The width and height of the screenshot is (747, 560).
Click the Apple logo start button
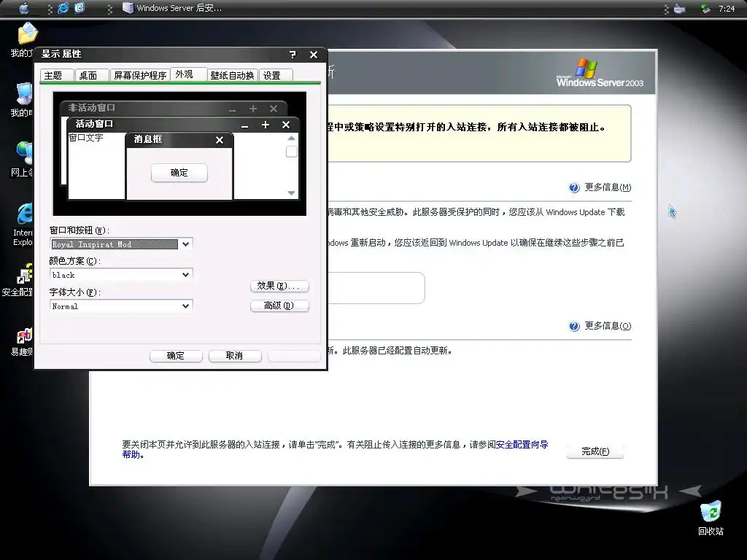tap(23, 8)
